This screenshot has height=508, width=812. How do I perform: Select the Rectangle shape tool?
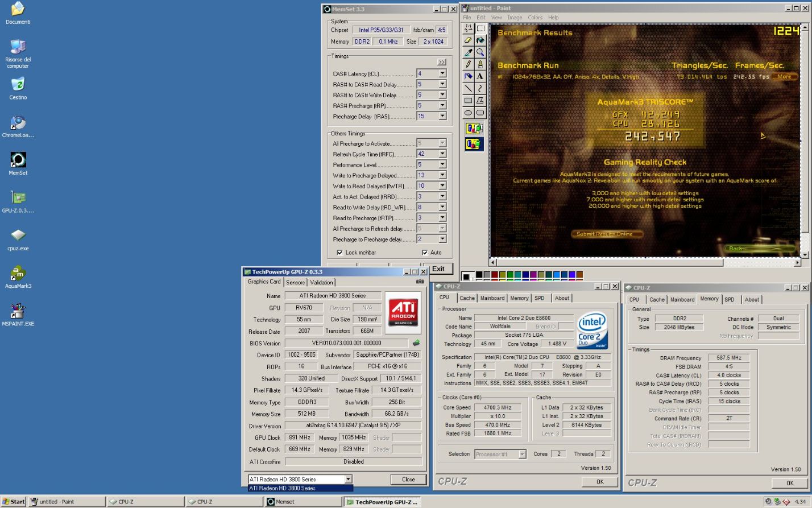468,100
